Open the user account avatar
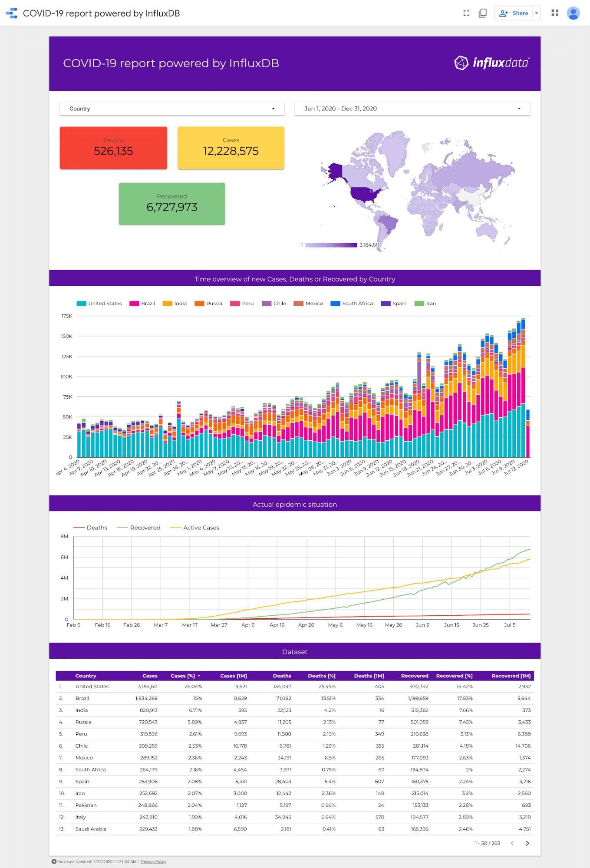Viewport: 590px width, 868px height. click(x=573, y=13)
